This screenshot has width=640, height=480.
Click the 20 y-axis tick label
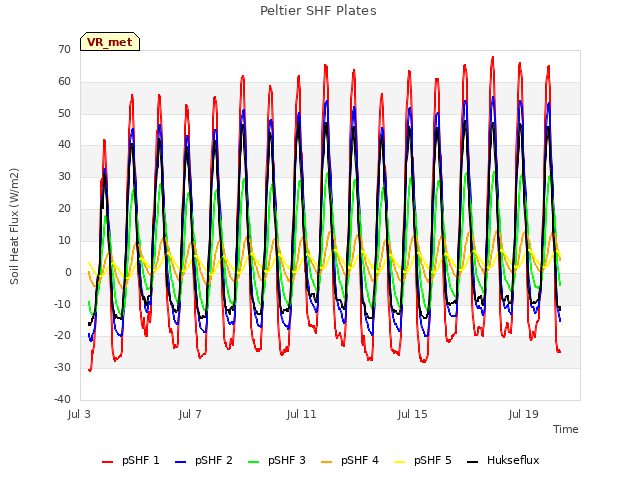(x=64, y=208)
